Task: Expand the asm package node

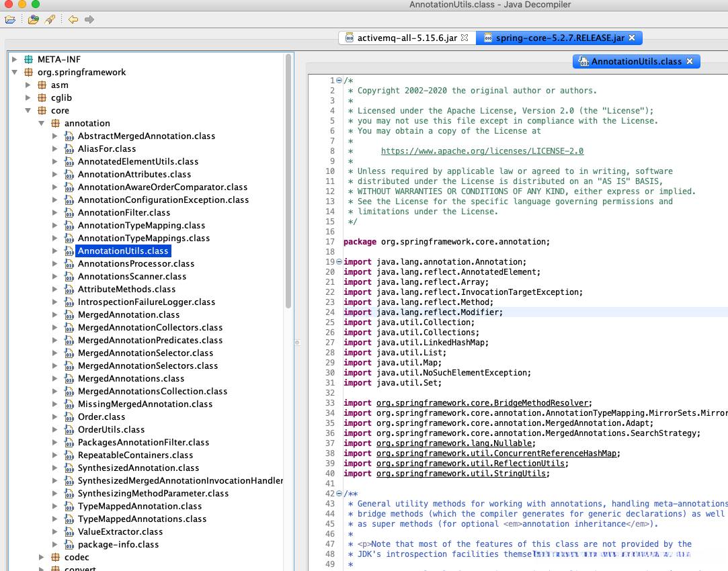Action: pos(28,85)
